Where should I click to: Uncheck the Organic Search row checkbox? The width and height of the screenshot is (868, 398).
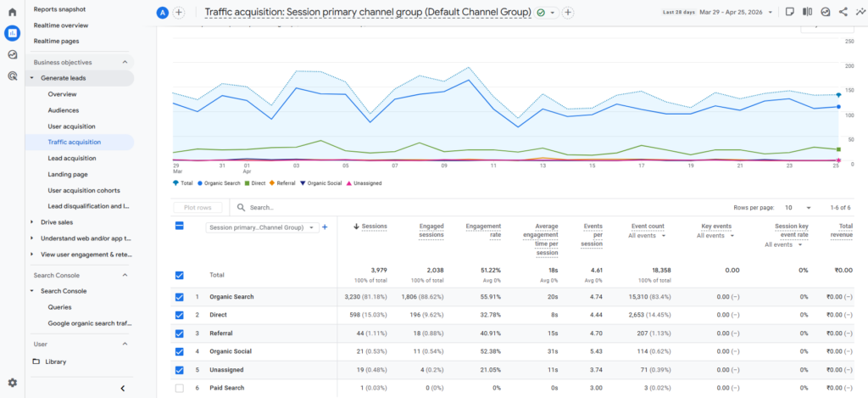(x=179, y=297)
